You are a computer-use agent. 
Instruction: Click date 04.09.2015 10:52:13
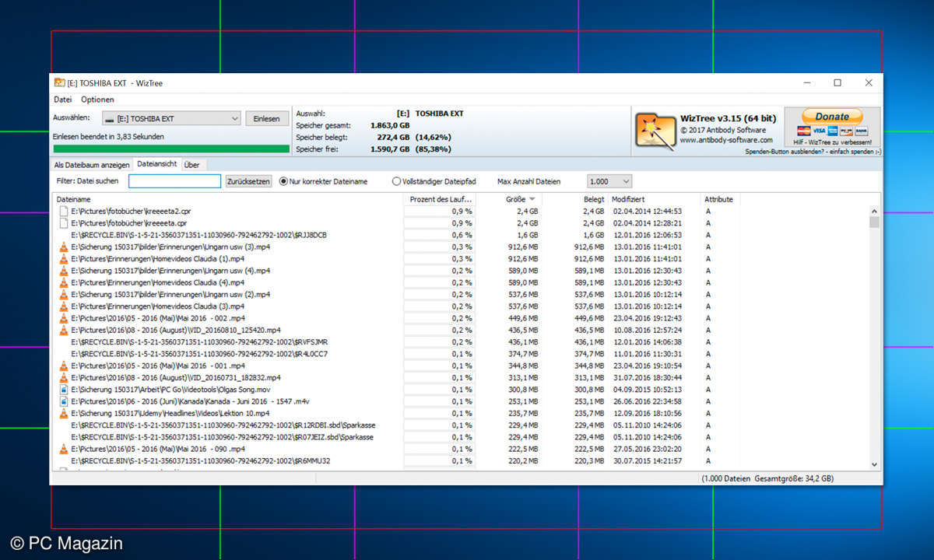pyautogui.click(x=647, y=390)
